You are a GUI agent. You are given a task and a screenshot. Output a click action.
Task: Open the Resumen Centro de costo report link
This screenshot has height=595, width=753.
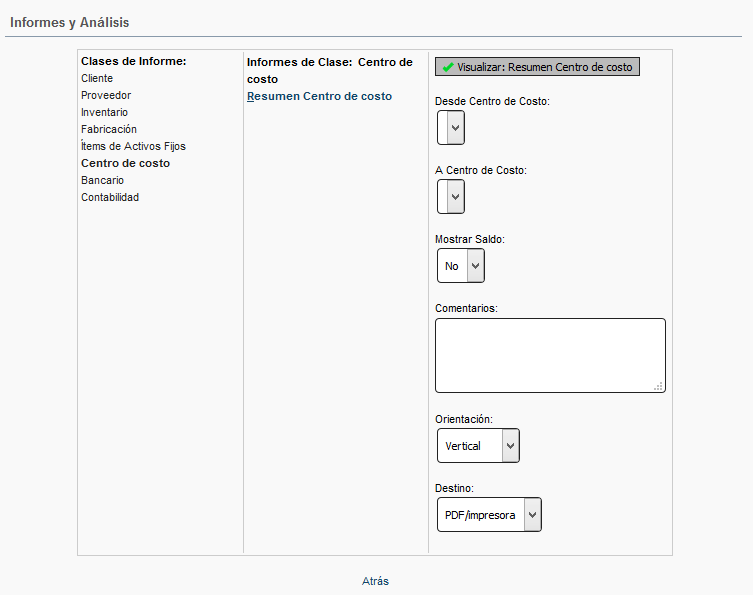319,96
